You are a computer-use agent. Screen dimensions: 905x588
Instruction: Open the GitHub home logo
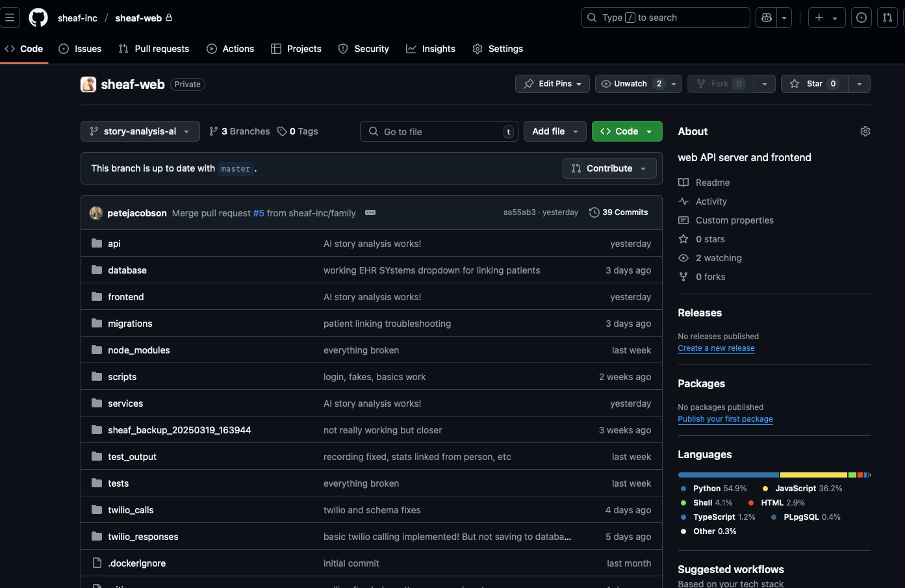(38, 18)
